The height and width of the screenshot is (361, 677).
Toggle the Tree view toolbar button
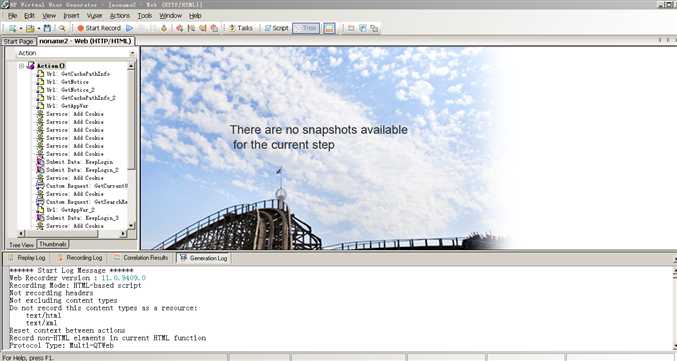point(306,28)
